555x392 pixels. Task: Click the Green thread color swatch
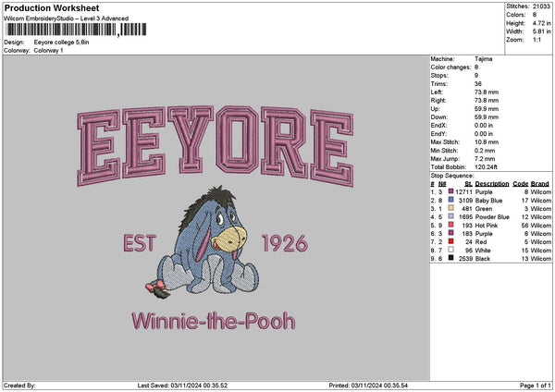click(450, 208)
